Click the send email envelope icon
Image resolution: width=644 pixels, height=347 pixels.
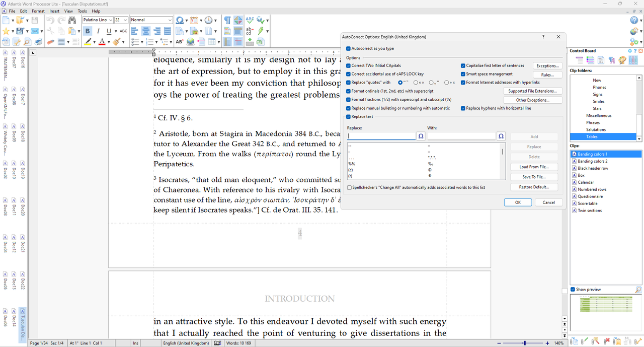click(x=35, y=31)
